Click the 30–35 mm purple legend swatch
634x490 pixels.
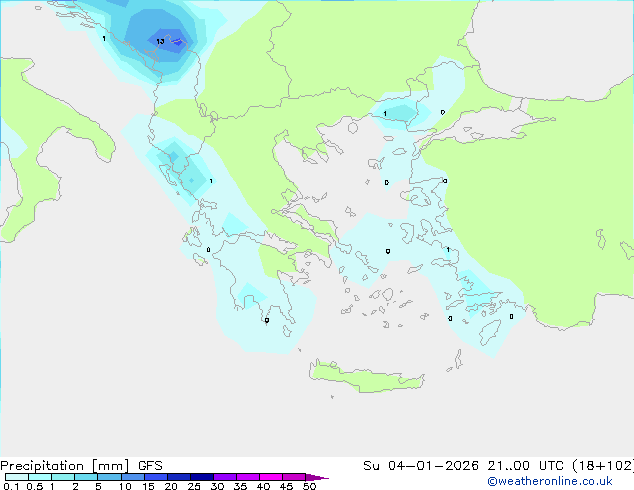pos(224,477)
